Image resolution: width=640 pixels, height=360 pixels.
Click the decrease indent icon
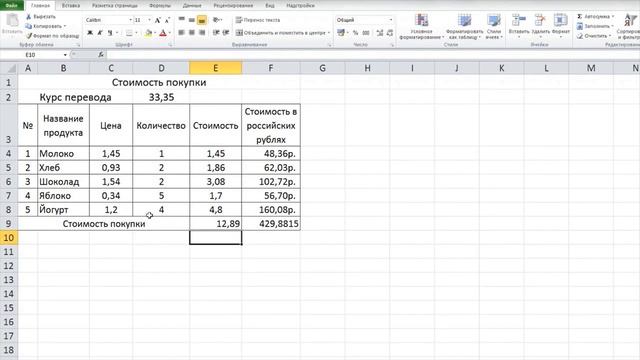(216, 33)
